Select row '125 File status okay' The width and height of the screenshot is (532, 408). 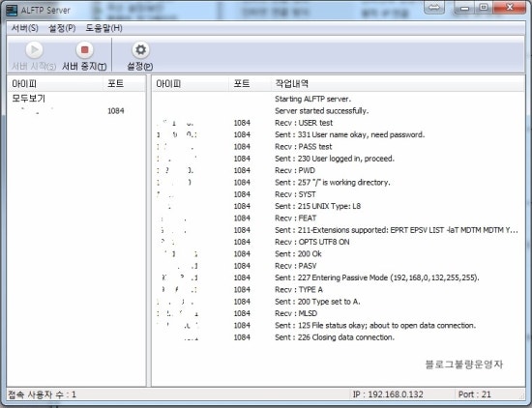point(338,325)
